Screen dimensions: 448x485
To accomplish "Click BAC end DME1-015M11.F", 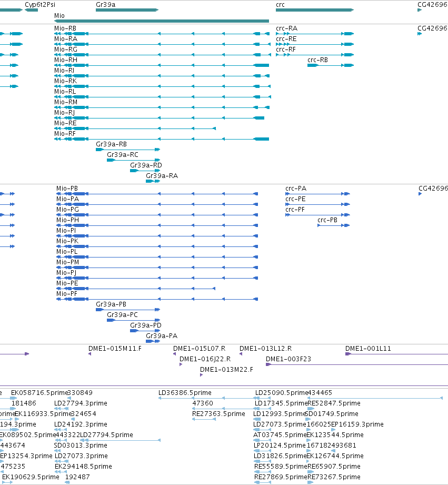I will tap(115, 349).
